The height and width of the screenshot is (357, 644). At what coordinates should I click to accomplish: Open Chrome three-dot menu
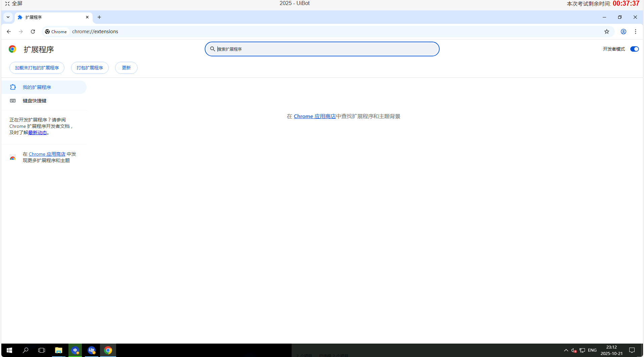coord(635,32)
